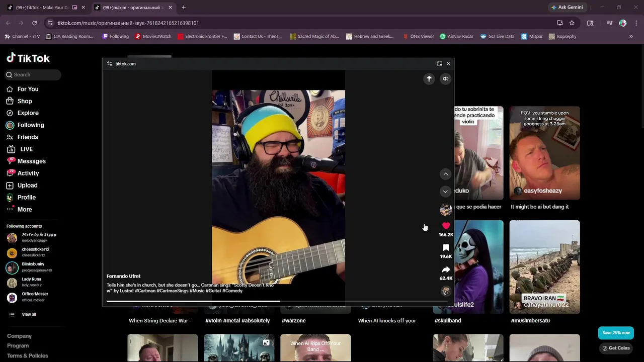Bookmark this page with star icon

(572, 23)
